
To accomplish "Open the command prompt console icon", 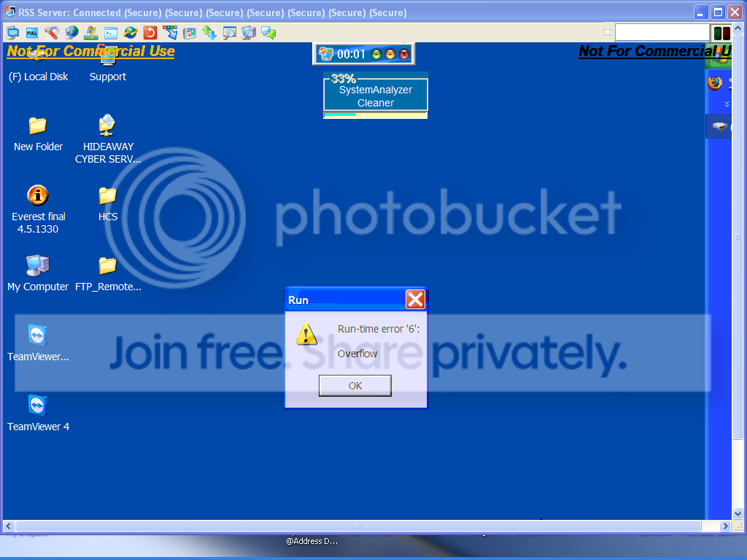I will (x=111, y=33).
